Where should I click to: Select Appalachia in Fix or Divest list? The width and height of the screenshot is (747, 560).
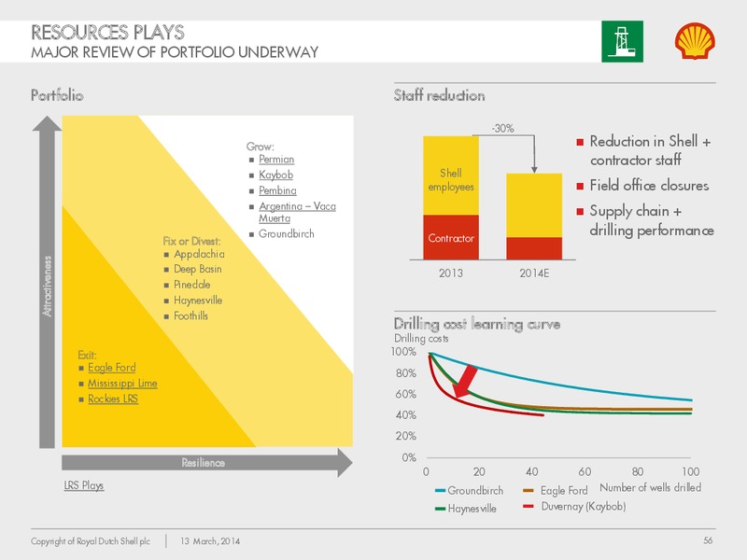coord(199,254)
